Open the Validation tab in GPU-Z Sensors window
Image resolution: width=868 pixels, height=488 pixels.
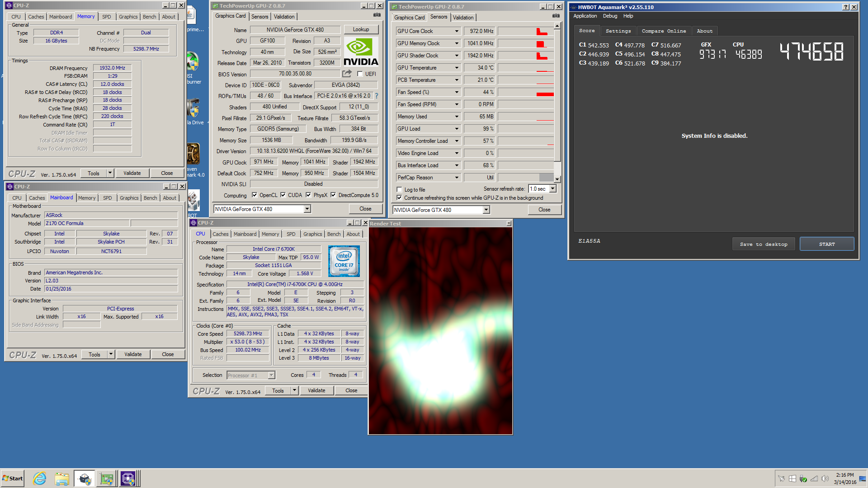coord(463,18)
